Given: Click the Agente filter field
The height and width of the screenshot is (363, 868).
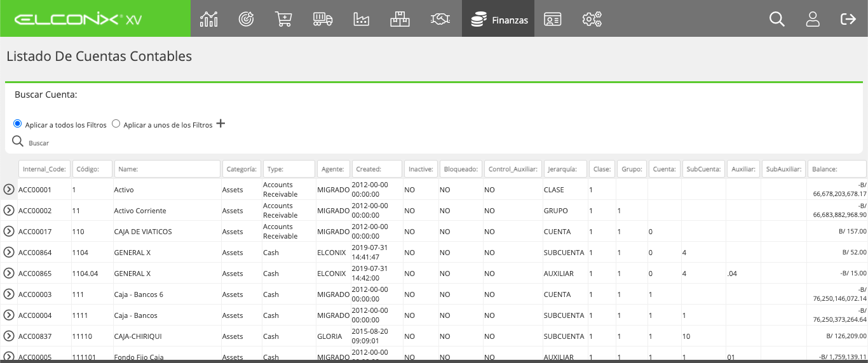Looking at the screenshot, I should 334,169.
